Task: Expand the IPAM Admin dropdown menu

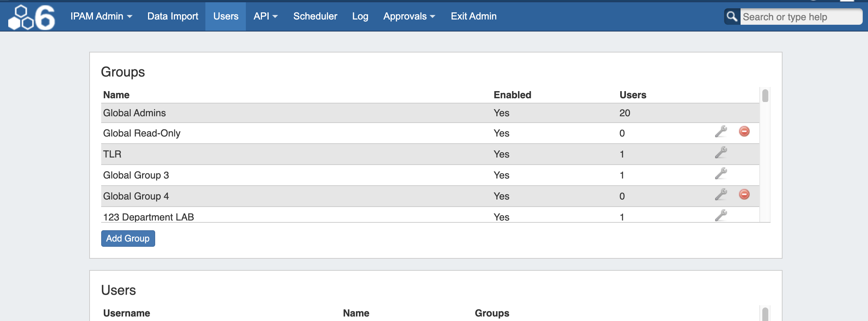Action: tap(101, 16)
